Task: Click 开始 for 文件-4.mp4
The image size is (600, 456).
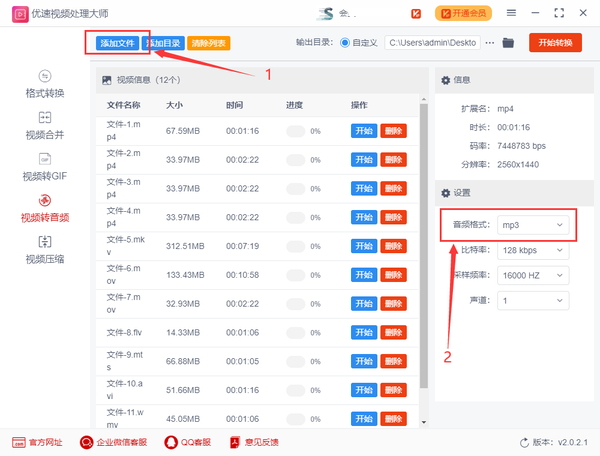Action: tap(364, 217)
